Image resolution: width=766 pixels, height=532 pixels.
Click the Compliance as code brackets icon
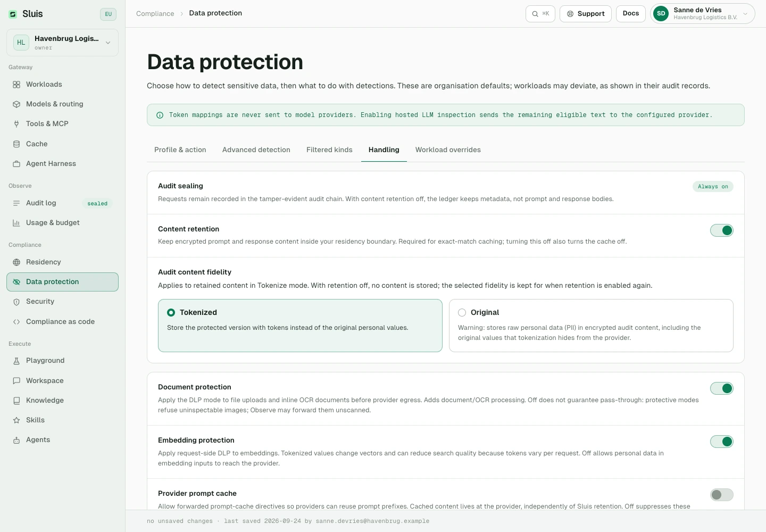coord(16,322)
